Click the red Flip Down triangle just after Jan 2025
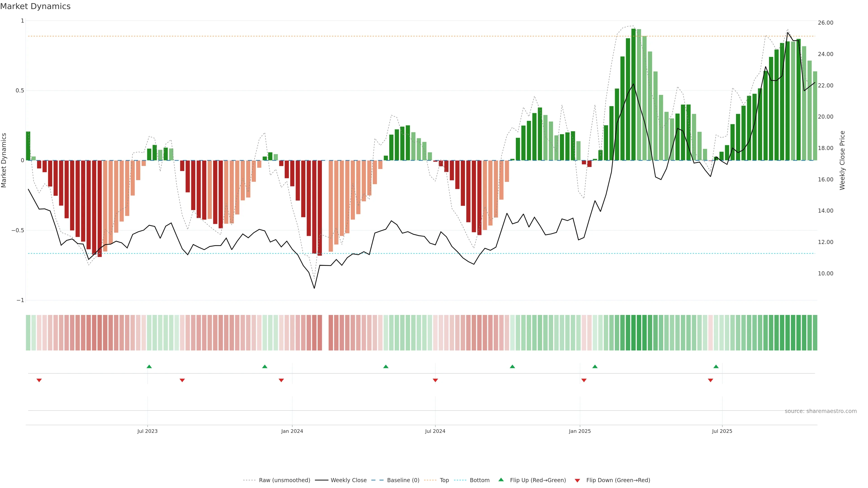Screen dimensions: 868x488 584,380
